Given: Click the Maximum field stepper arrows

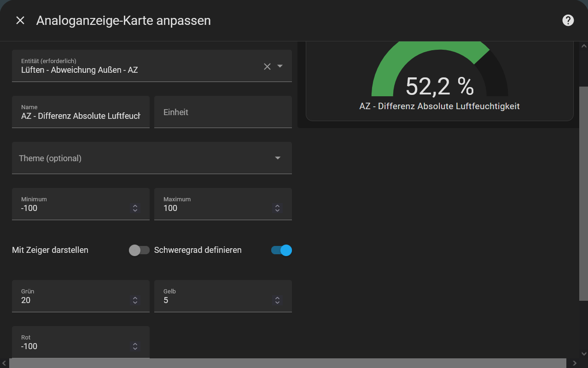Looking at the screenshot, I should 277,208.
